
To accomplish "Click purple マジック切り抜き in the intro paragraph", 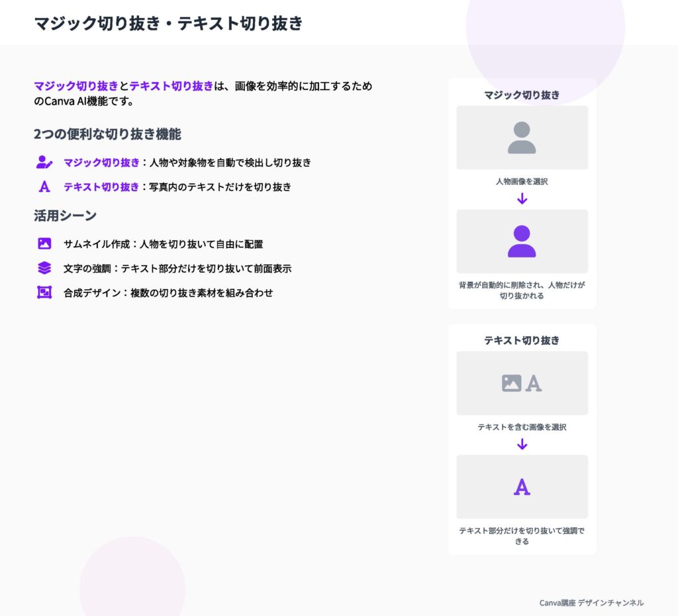I will pos(76,86).
